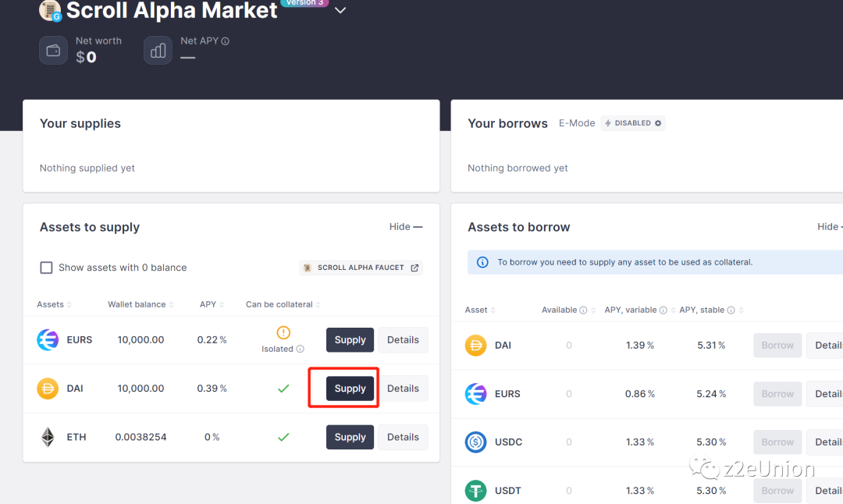This screenshot has width=843, height=504.
Task: Click the wallet Net worth icon
Action: [x=54, y=51]
